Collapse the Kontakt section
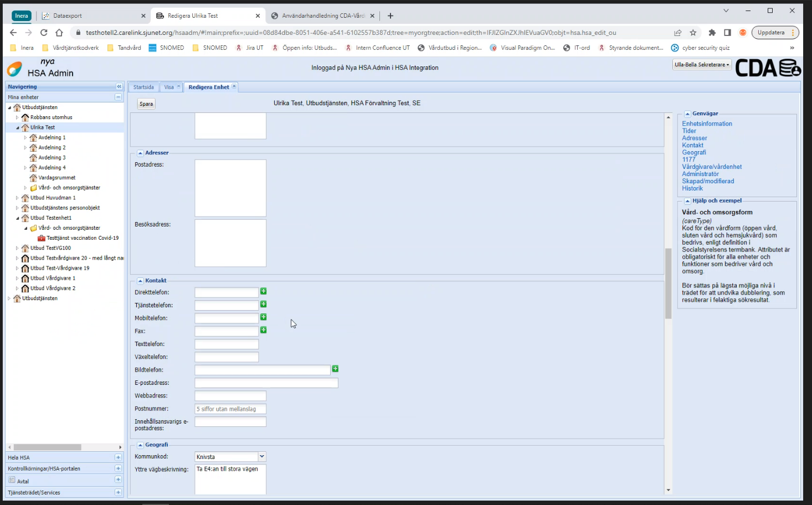 click(141, 281)
